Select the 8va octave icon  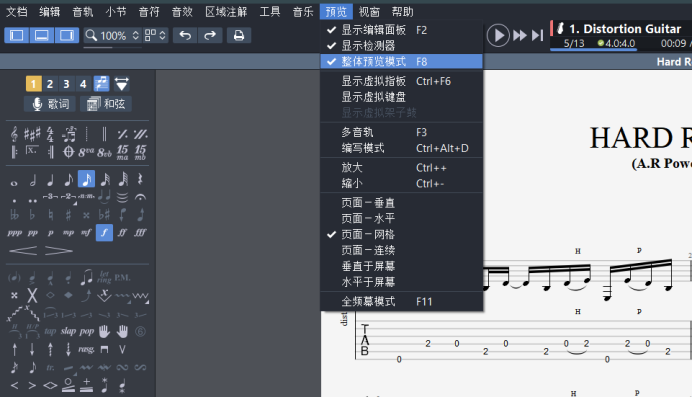[x=86, y=152]
